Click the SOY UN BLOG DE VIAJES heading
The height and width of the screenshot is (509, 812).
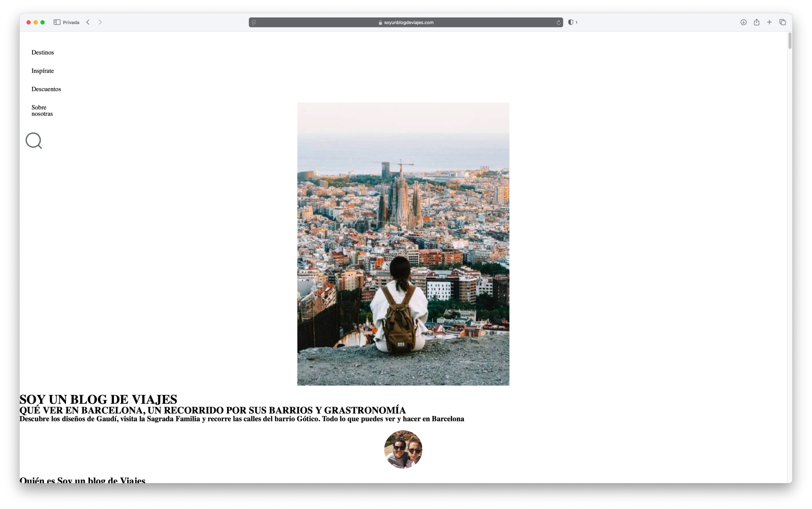[98, 400]
